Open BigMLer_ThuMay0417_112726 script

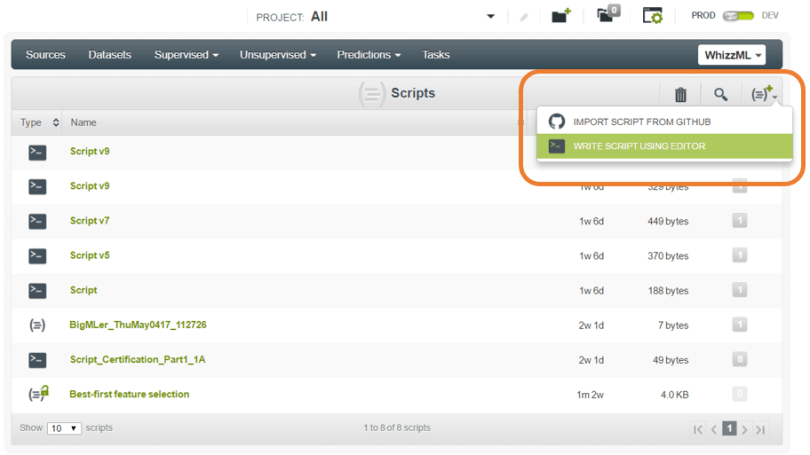coord(138,325)
